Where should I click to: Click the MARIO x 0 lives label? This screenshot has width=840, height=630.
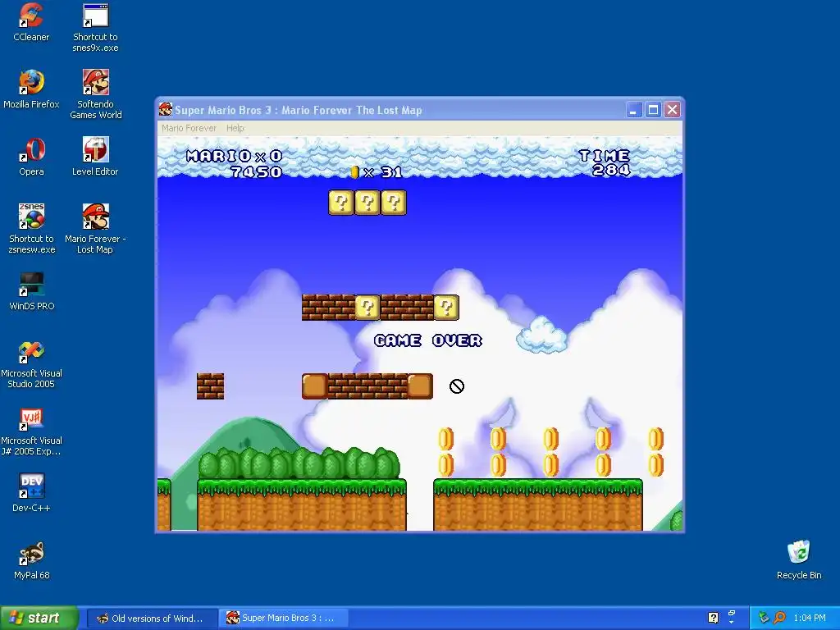[x=234, y=156]
